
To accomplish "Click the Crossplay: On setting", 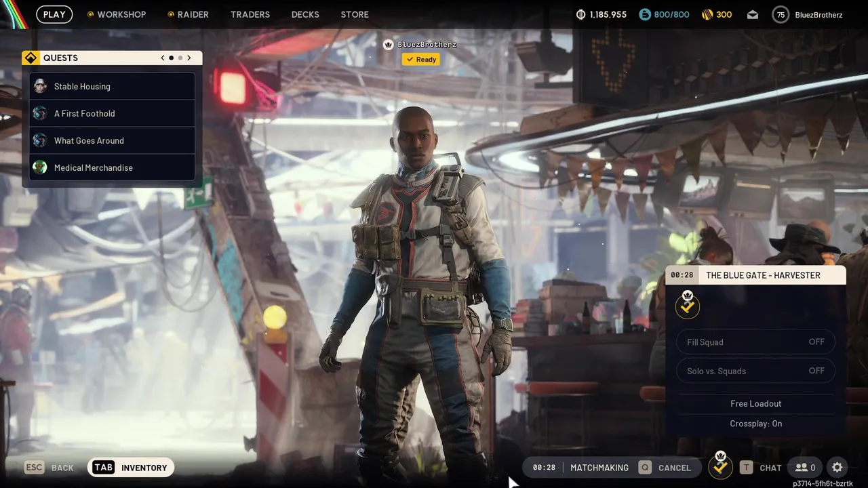I will 755,424.
